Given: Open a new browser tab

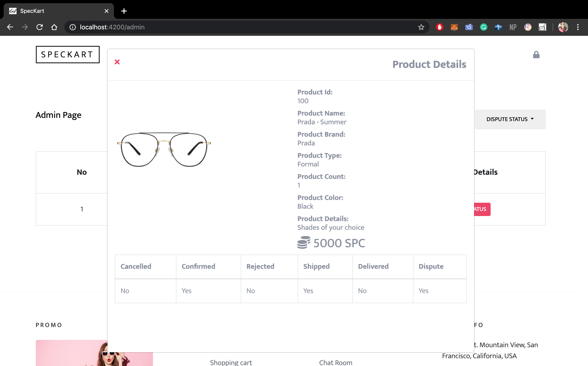Looking at the screenshot, I should [x=124, y=11].
